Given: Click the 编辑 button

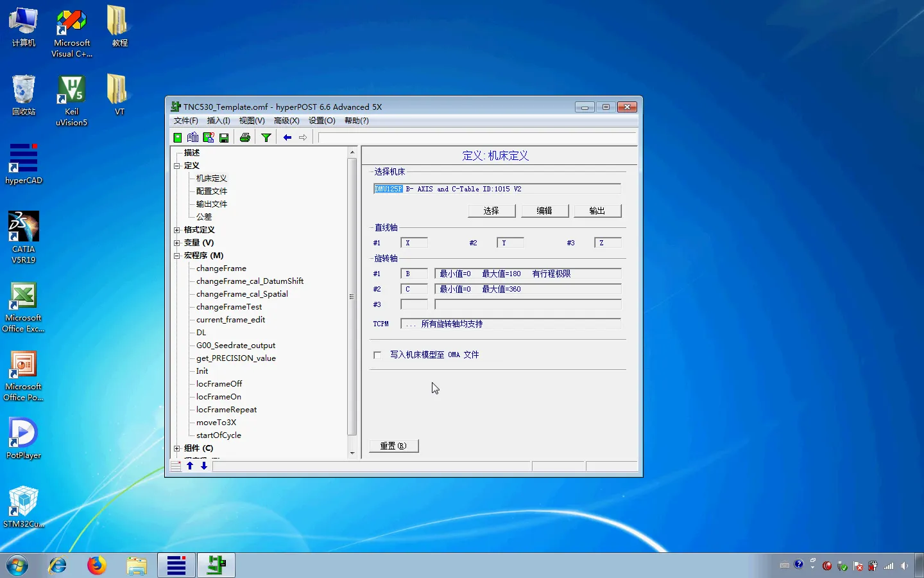Looking at the screenshot, I should coord(544,211).
